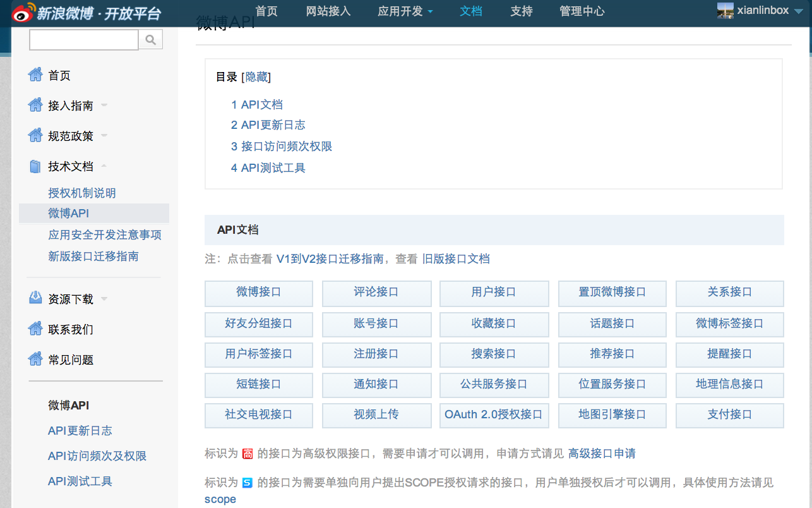Click the 关系接口 button
The height and width of the screenshot is (508, 812).
[x=730, y=293]
